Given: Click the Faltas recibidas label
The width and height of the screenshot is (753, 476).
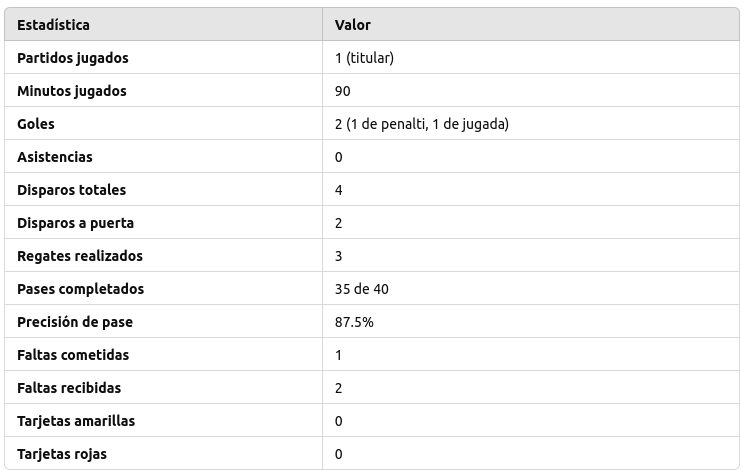Looking at the screenshot, I should pyautogui.click(x=69, y=388).
